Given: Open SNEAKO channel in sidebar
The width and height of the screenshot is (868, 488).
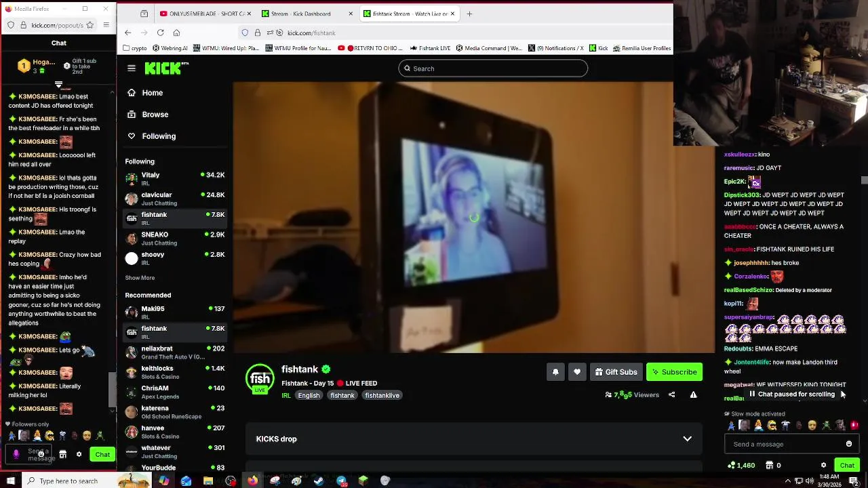Looking at the screenshot, I should coord(175,239).
